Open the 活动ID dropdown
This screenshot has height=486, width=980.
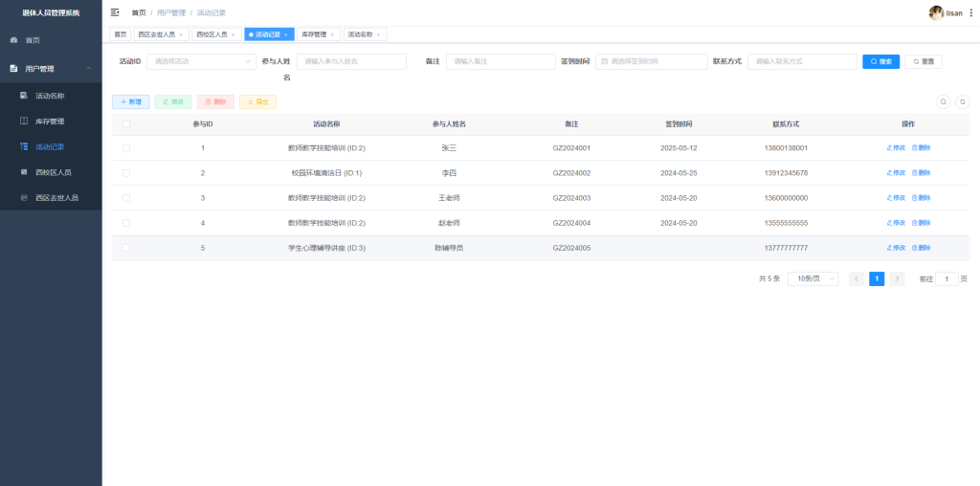201,61
